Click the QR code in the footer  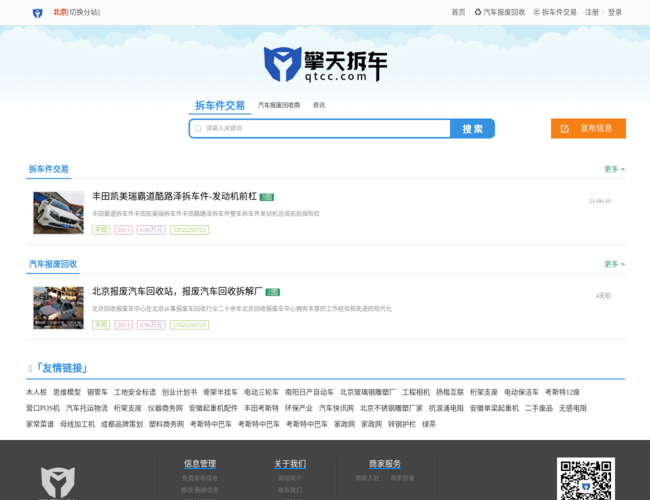586,479
